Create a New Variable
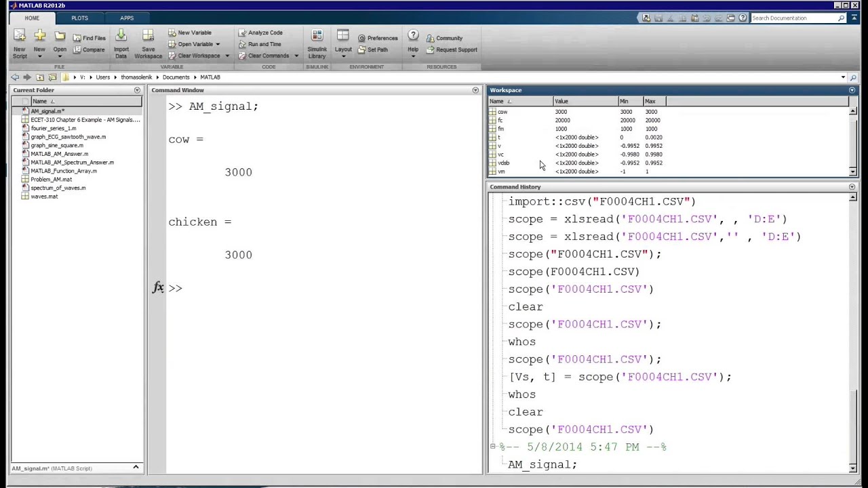This screenshot has height=488, width=868. coord(190,33)
